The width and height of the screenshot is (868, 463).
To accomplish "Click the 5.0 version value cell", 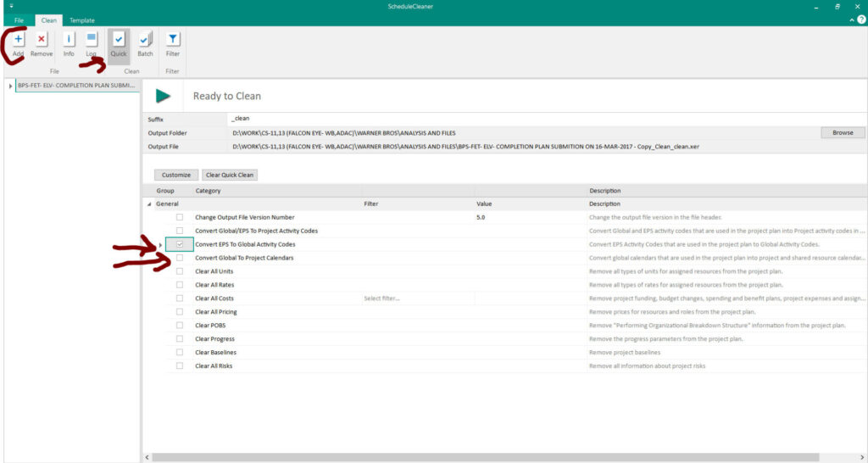I will (531, 218).
